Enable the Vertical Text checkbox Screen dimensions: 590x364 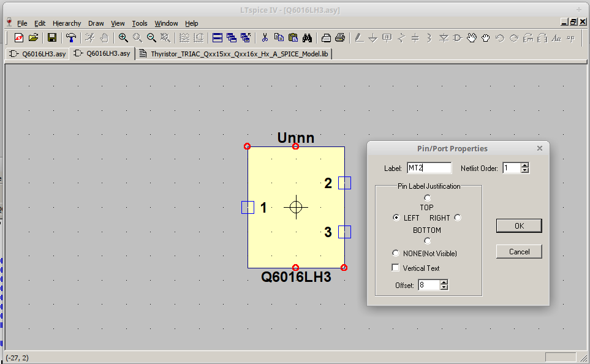[x=396, y=268]
